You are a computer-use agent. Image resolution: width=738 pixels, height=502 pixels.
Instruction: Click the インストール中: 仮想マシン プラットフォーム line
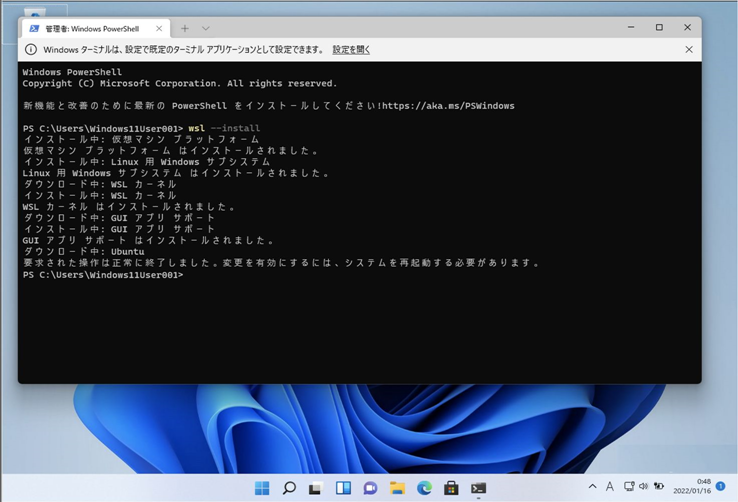pyautogui.click(x=141, y=139)
